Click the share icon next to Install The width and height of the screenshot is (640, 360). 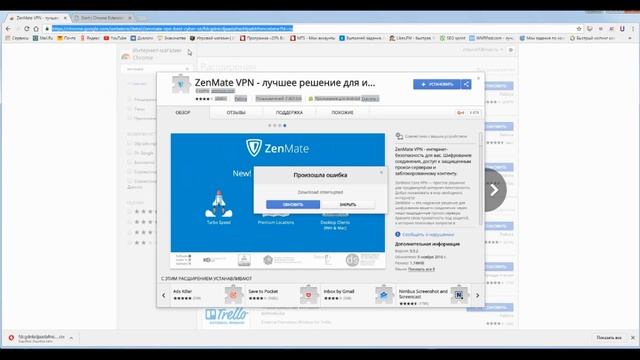[x=466, y=84]
